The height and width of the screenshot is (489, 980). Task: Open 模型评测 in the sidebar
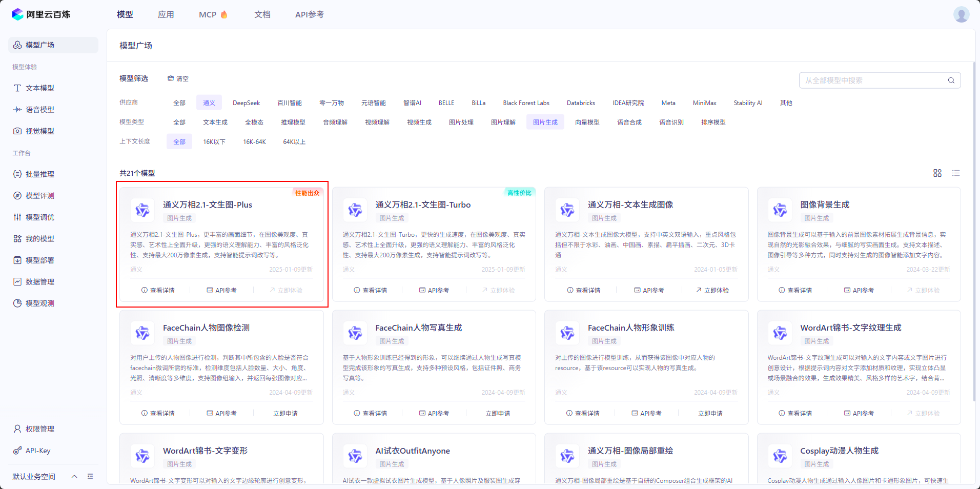(x=53, y=196)
